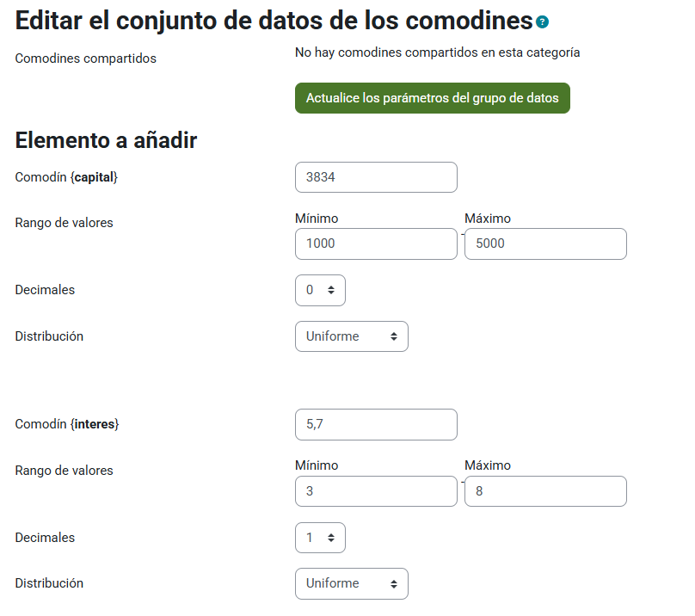
Task: Click the 'No hay comodines compartidos' message text
Action: [x=437, y=52]
